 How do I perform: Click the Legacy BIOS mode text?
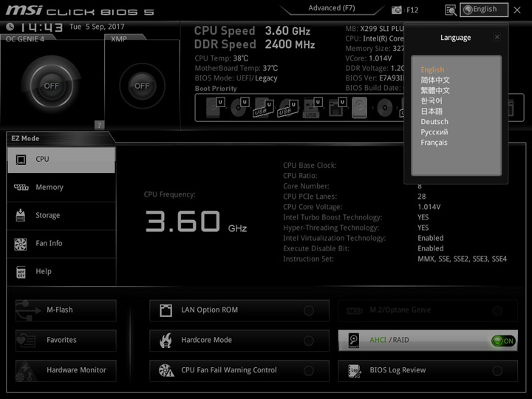coord(266,78)
